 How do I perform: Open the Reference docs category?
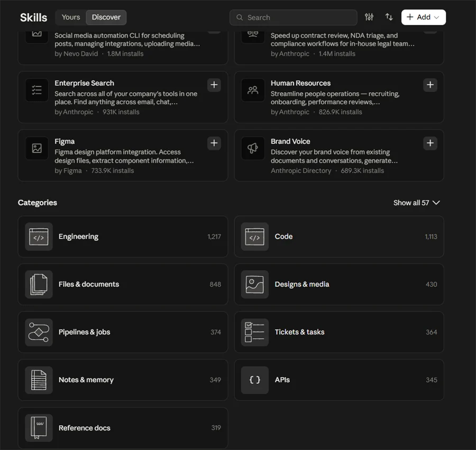pos(123,428)
